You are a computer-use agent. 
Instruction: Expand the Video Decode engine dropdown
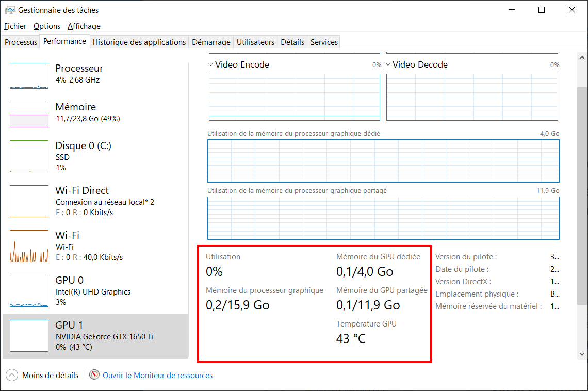click(x=388, y=64)
